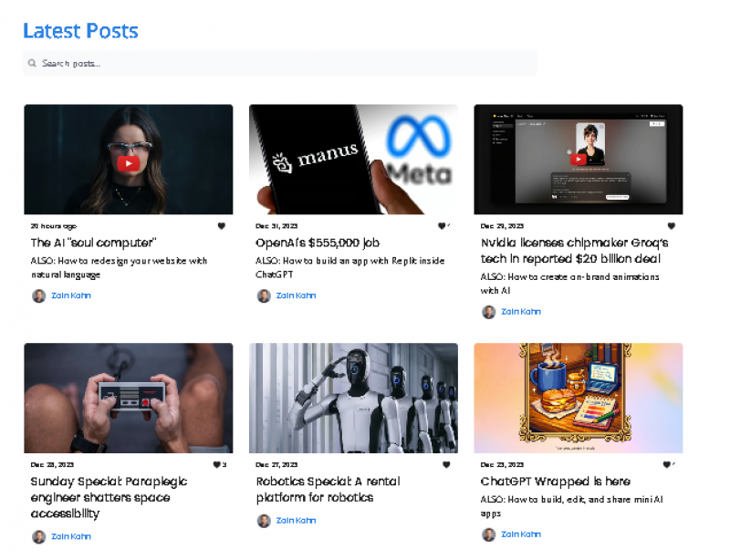Viewport: 730px width, 560px height.
Task: Play the video on the AI soul computer thumbnail
Action: pyautogui.click(x=128, y=163)
